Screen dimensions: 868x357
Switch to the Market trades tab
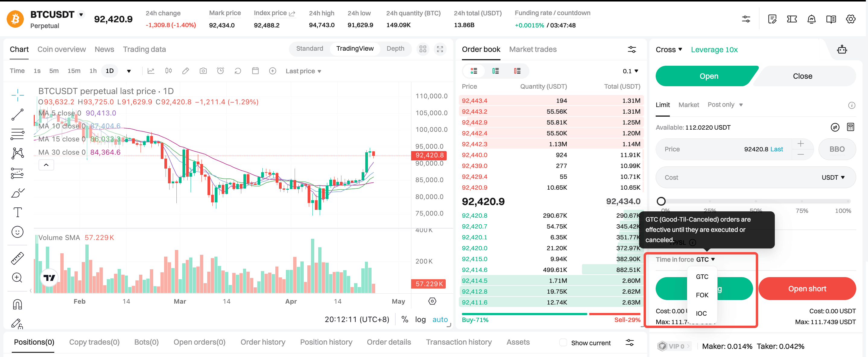(532, 49)
